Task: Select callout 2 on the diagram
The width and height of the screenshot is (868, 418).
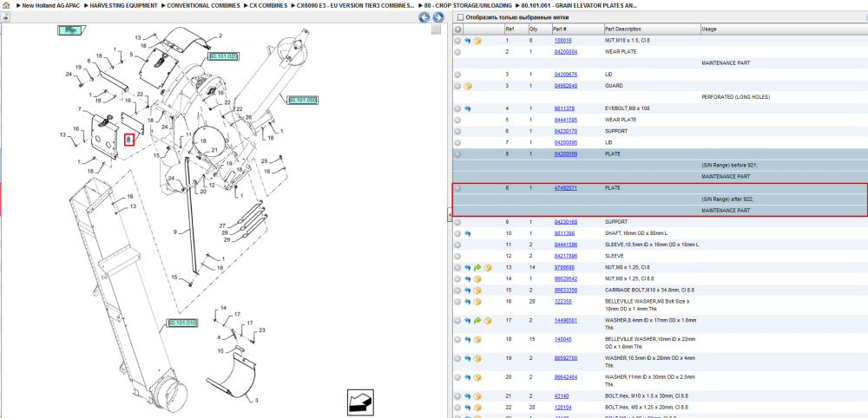Action: (220, 36)
